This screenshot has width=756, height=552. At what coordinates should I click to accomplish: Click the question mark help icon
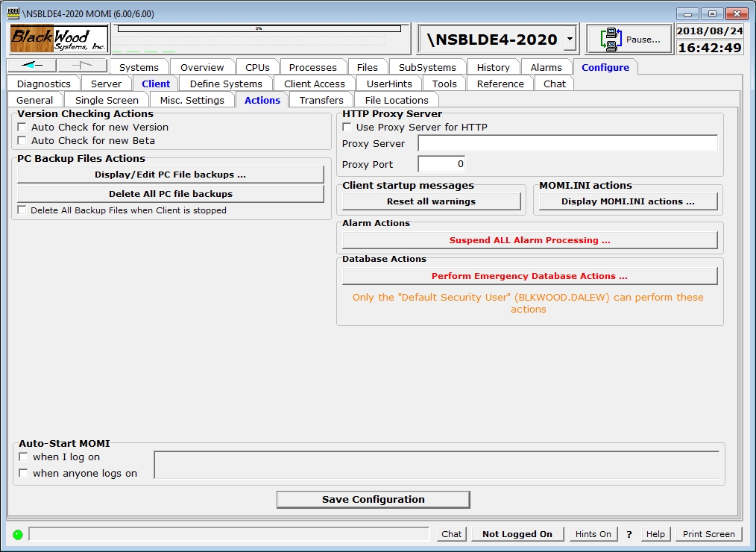pos(629,534)
